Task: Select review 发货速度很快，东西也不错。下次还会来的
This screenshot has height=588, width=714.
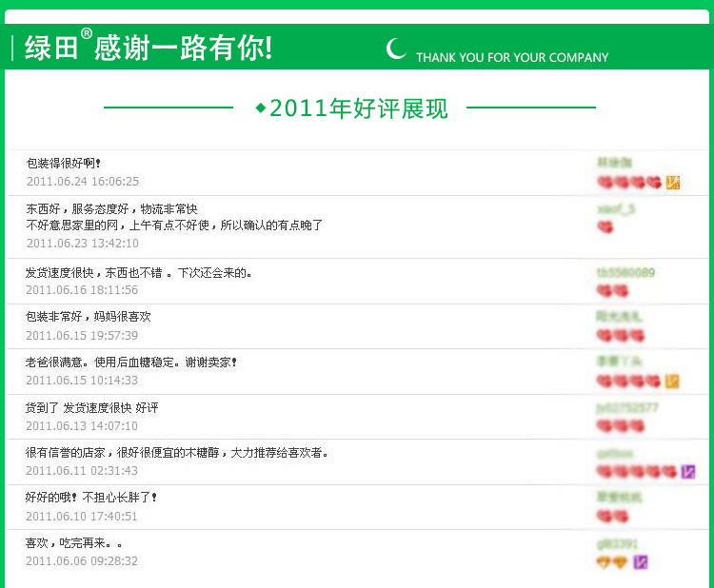Action: (138, 273)
